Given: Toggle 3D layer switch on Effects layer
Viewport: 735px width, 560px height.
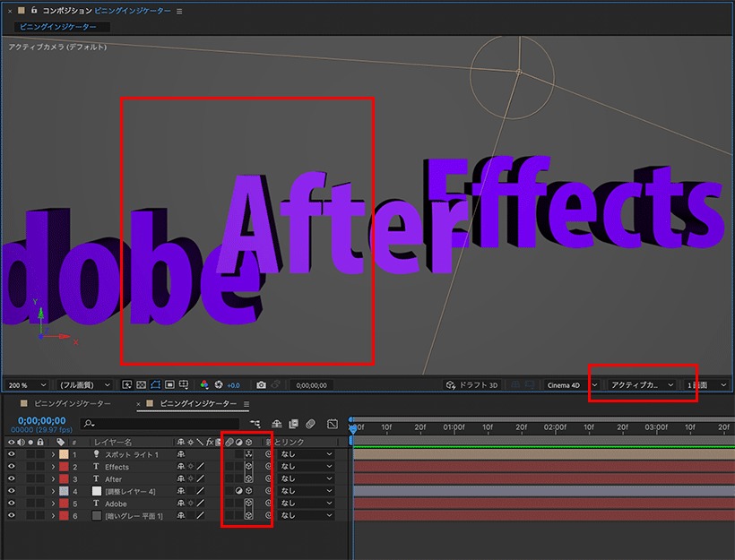Looking at the screenshot, I should pos(248,466).
